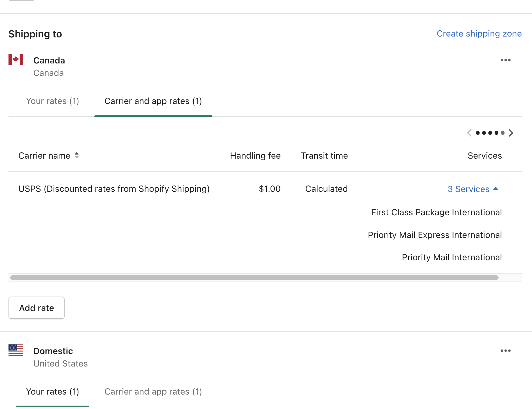Open Domestic Your rates tab

(52, 392)
